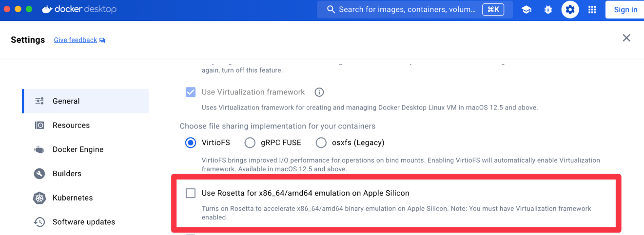644x235 pixels.
Task: Open the Software updates settings tab
Action: [86, 222]
